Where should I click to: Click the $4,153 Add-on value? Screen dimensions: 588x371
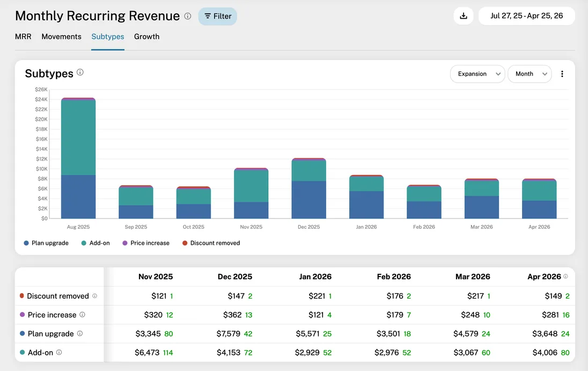[229, 352]
